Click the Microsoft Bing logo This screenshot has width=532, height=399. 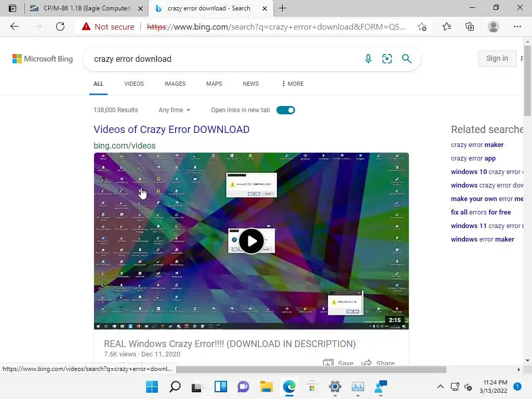pyautogui.click(x=43, y=59)
